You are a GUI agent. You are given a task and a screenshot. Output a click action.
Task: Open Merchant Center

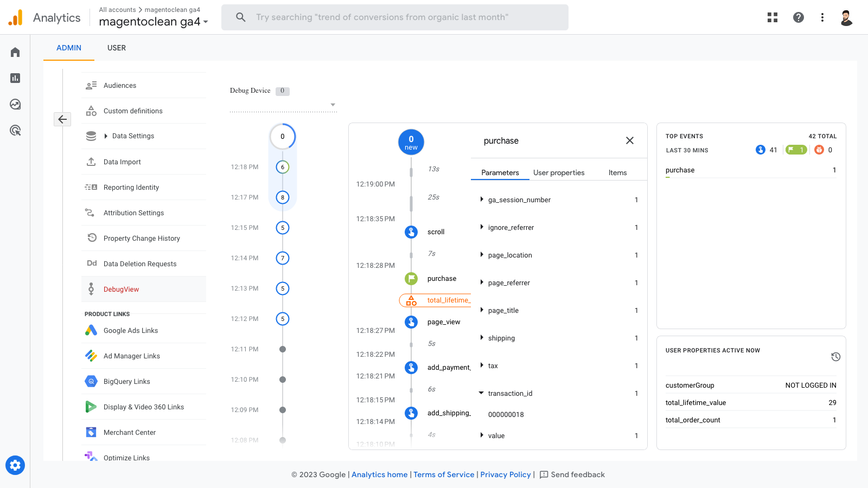144,433
